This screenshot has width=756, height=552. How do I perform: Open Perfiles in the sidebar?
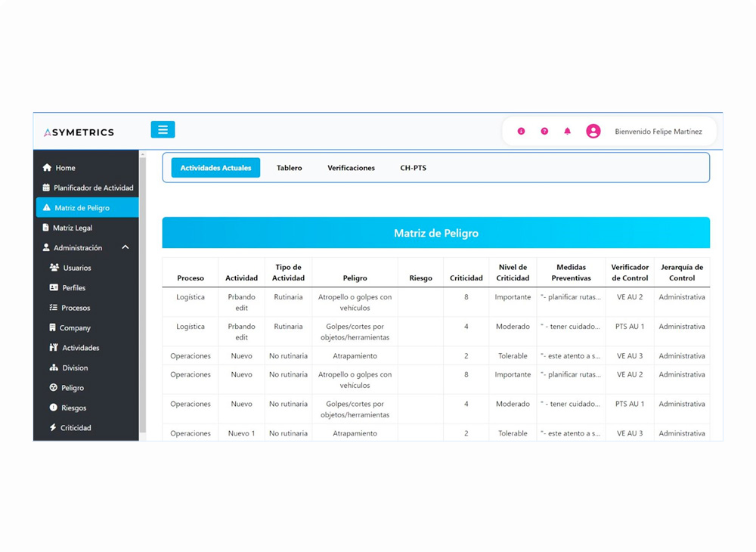click(73, 288)
